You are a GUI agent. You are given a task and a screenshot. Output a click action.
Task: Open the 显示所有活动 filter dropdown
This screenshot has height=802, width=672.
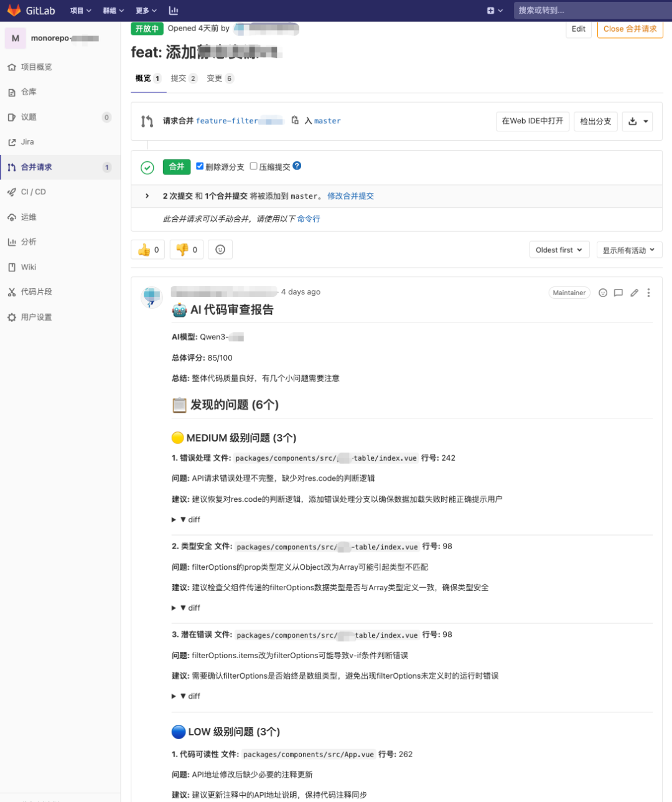click(629, 249)
